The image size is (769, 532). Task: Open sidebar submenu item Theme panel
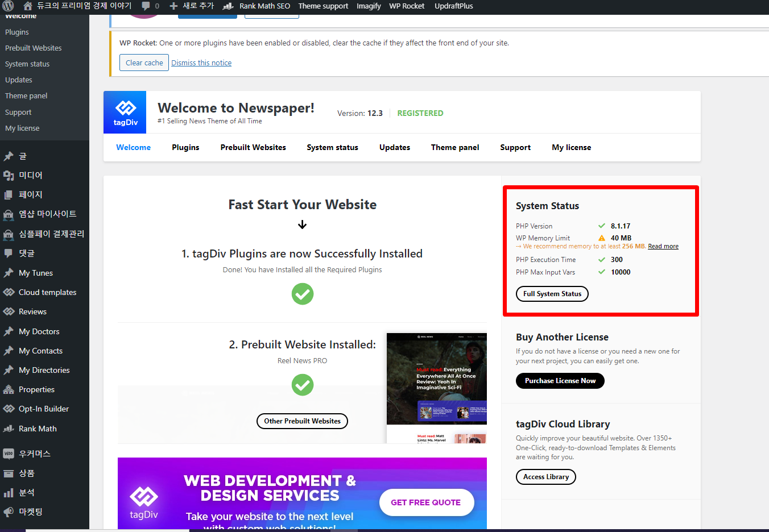pos(26,96)
